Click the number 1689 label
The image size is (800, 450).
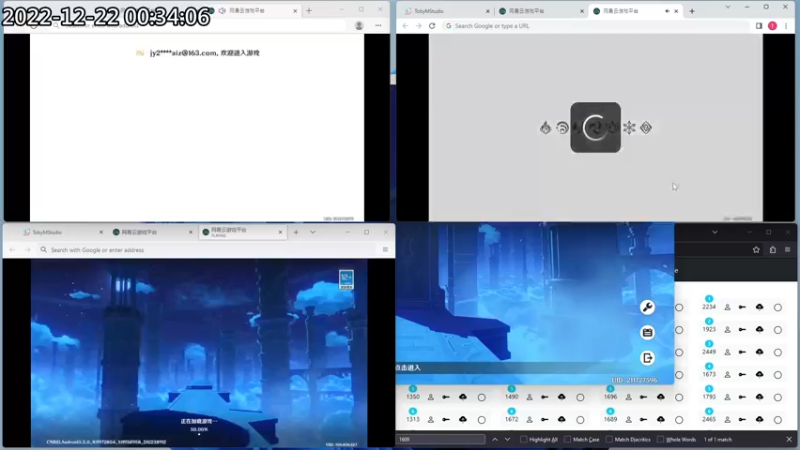click(x=610, y=419)
